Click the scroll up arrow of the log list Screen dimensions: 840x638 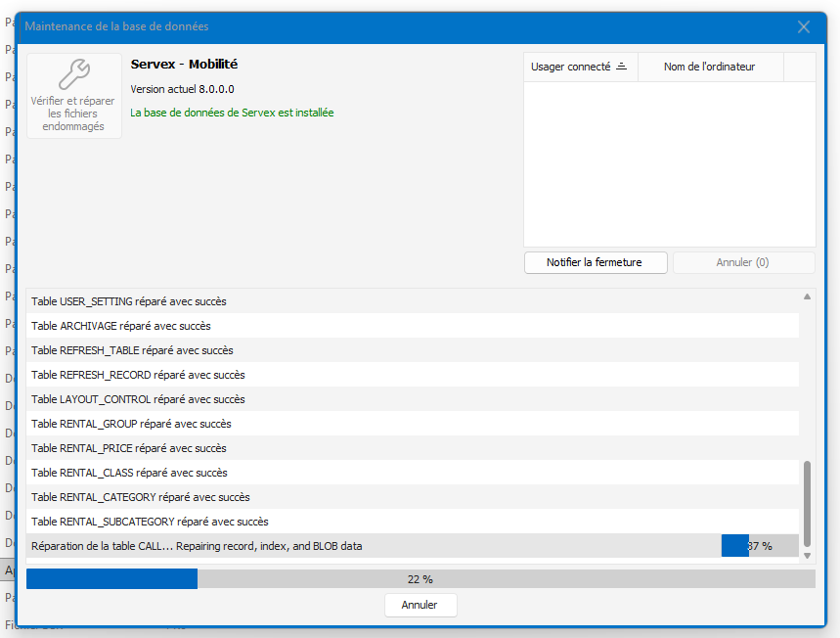click(807, 296)
